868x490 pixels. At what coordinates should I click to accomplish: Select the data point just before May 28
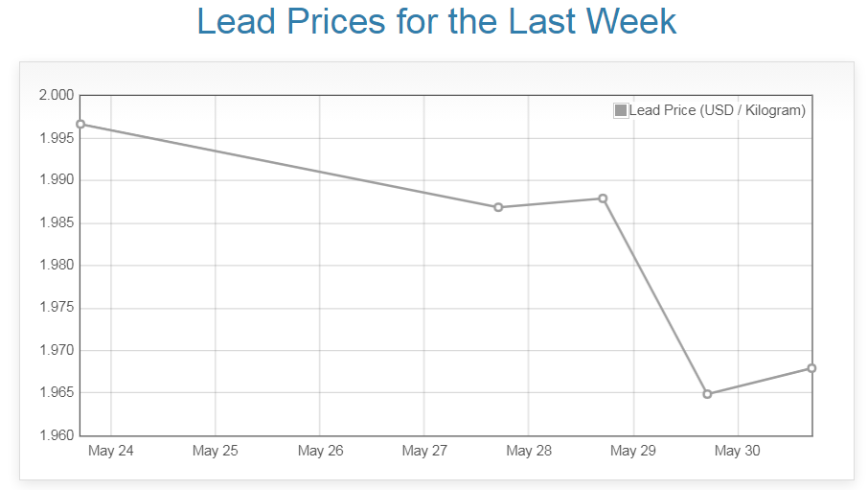498,207
